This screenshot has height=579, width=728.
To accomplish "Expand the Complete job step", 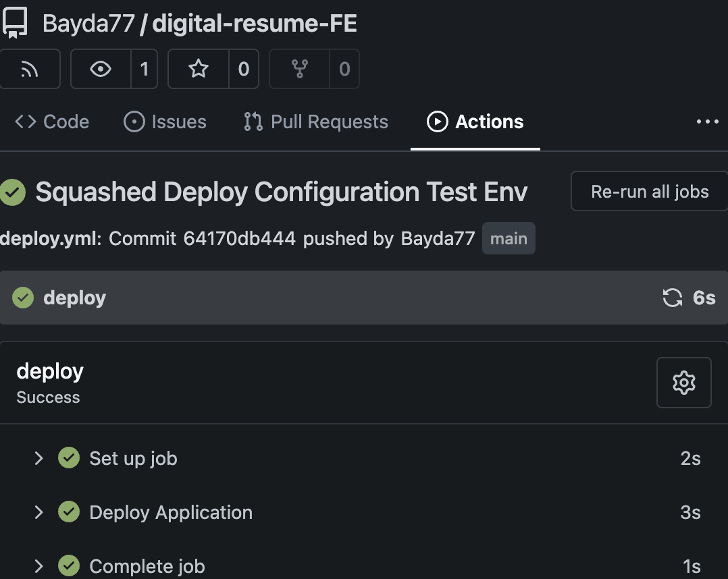I will tap(39, 566).
